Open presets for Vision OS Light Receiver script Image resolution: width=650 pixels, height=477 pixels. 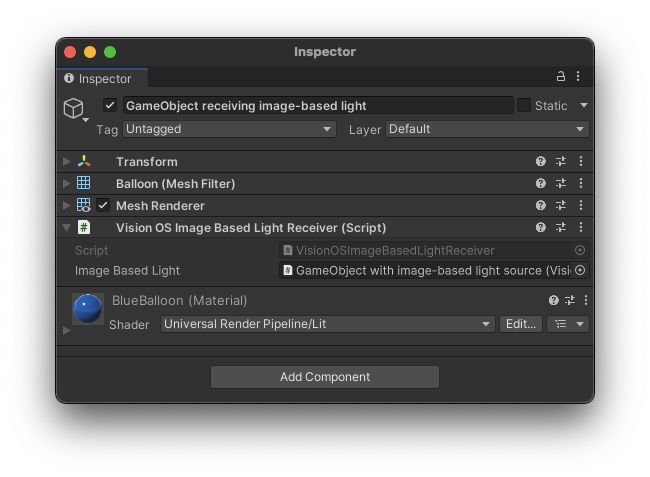click(560, 228)
